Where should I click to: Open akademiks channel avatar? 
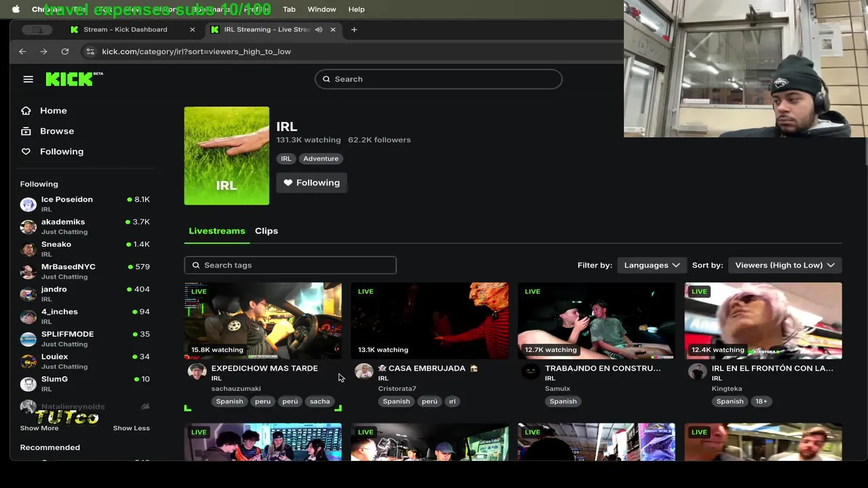pos(28,226)
